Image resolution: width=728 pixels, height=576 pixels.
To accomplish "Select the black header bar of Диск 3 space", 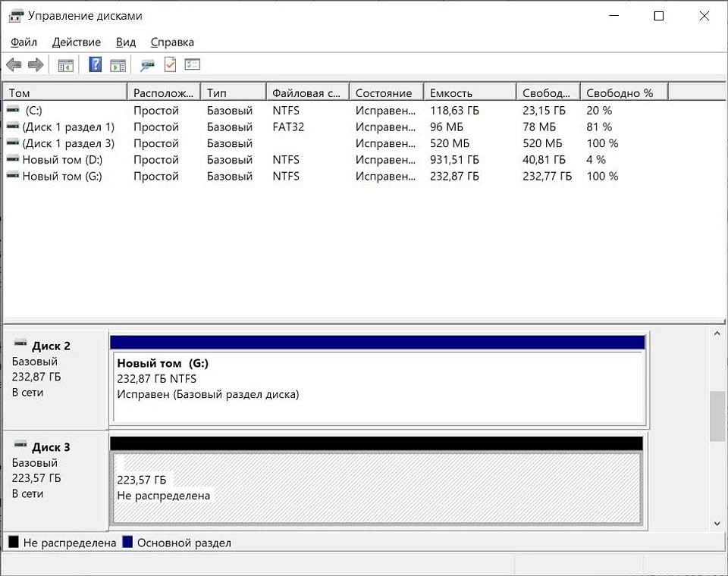I will 377,443.
